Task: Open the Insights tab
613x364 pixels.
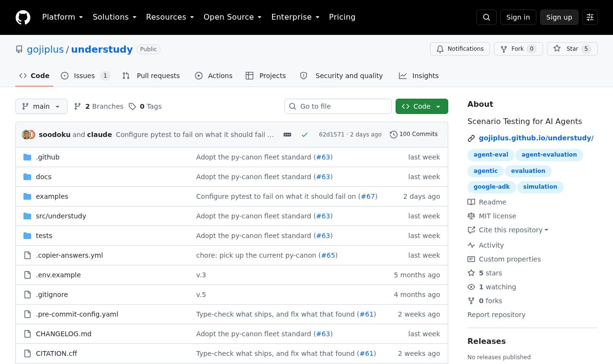Action: [x=419, y=76]
